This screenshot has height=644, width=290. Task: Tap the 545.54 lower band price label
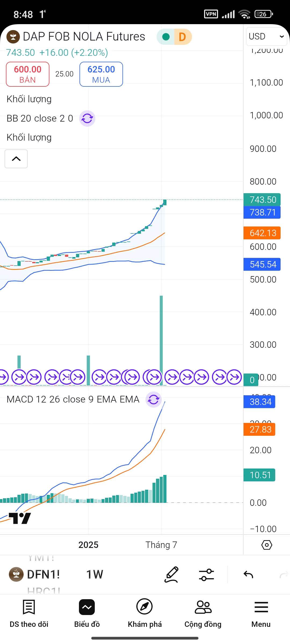pyautogui.click(x=262, y=264)
